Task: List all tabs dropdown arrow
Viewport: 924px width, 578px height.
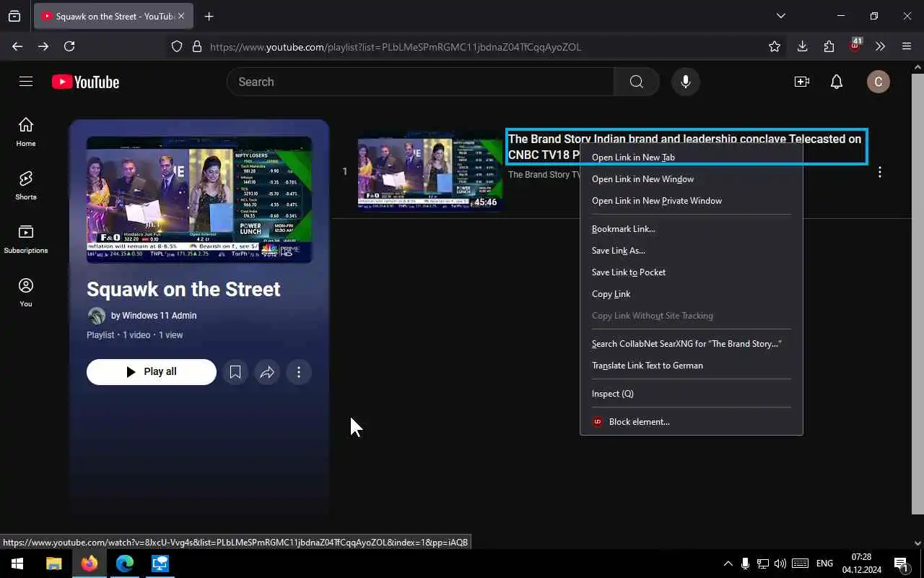Action: point(781,16)
